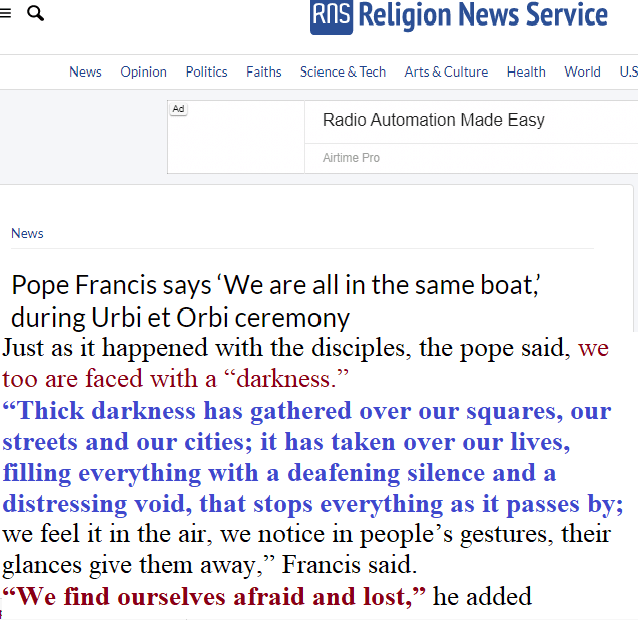The image size is (638, 620).
Task: Open the hamburger menu
Action: (x=5, y=14)
